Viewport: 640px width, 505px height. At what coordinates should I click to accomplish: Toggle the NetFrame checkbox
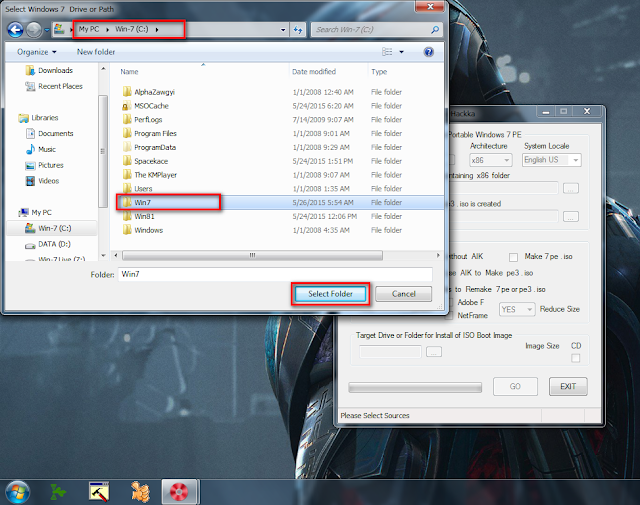(450, 316)
